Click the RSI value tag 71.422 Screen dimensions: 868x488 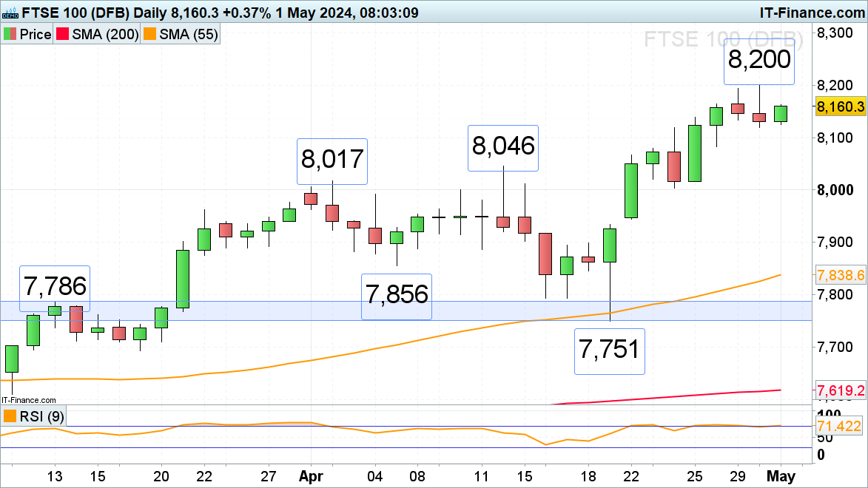(x=839, y=426)
